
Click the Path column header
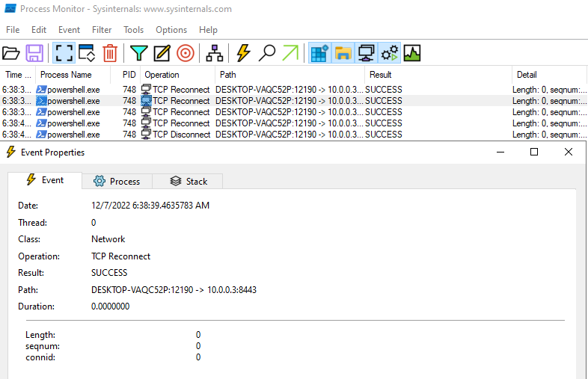click(x=290, y=75)
